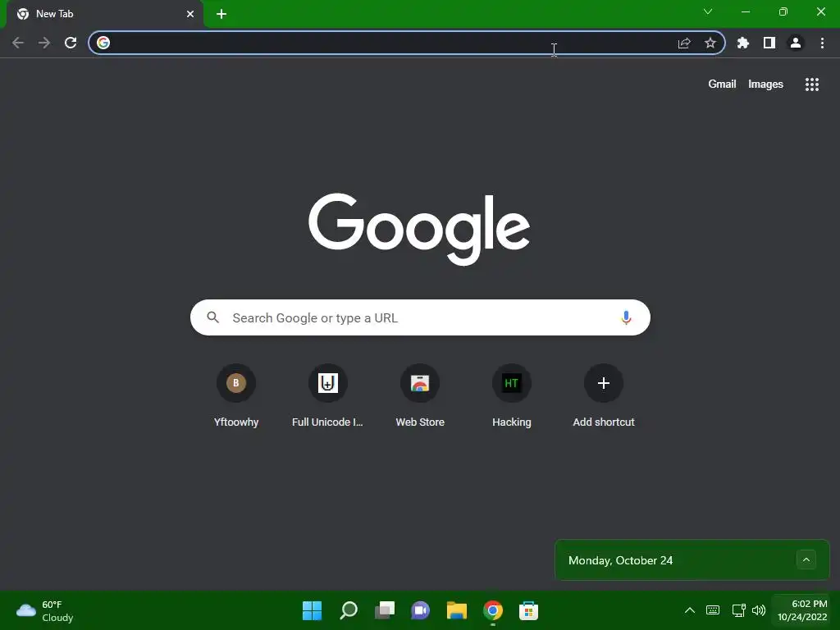Open the Extensions puzzle icon
The height and width of the screenshot is (630, 840).
(x=743, y=43)
